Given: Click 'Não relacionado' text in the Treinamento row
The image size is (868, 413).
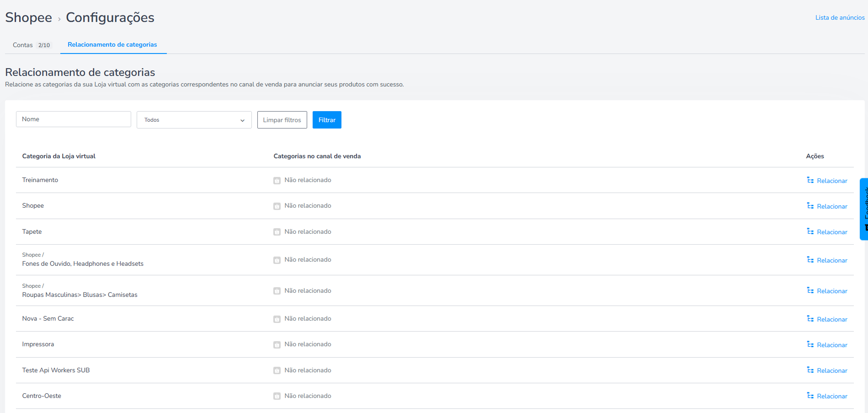Looking at the screenshot, I should pos(308,180).
